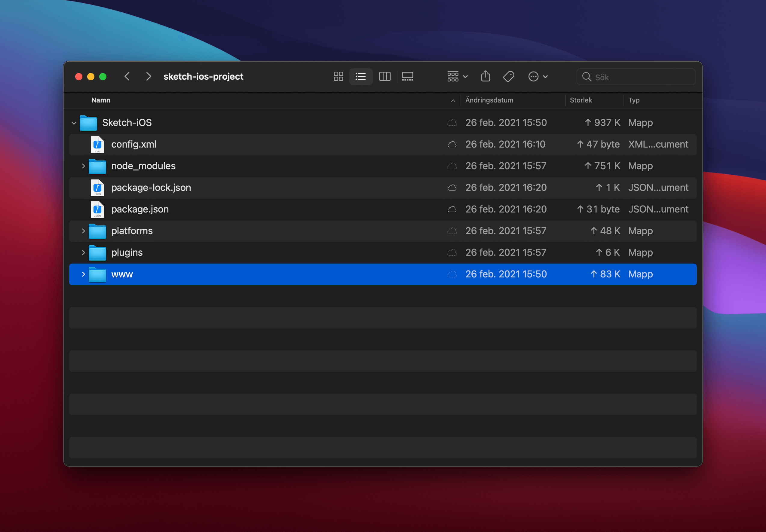Go back with the left chevron button
The width and height of the screenshot is (766, 532).
click(127, 77)
